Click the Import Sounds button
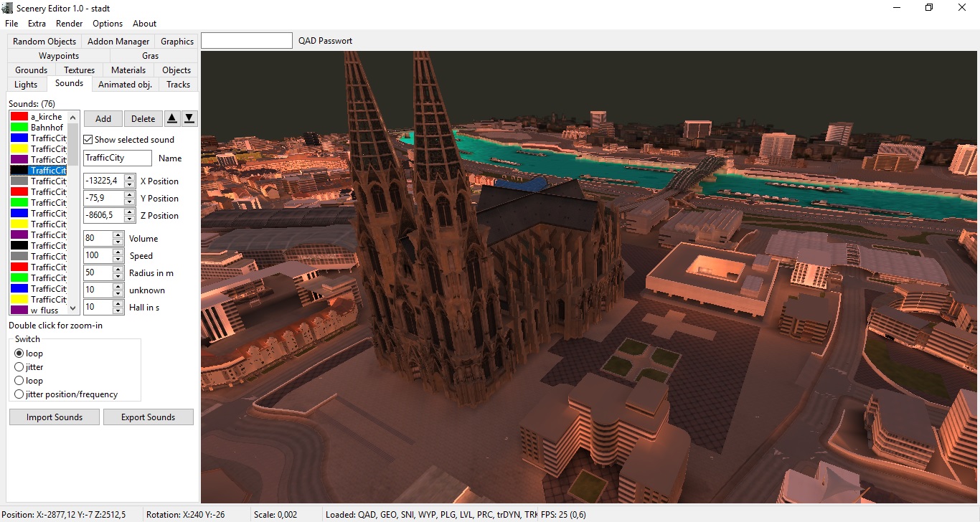This screenshot has width=980, height=522. click(55, 417)
